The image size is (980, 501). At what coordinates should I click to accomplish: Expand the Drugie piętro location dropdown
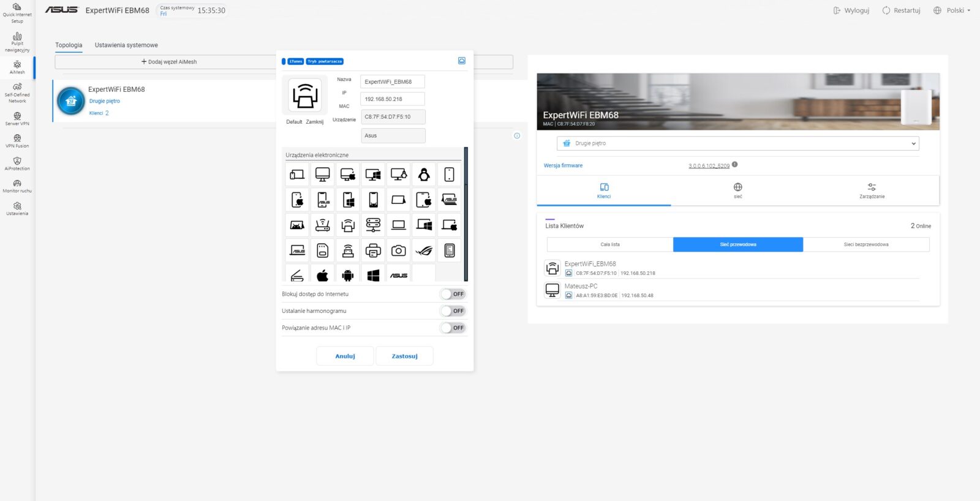click(737, 143)
